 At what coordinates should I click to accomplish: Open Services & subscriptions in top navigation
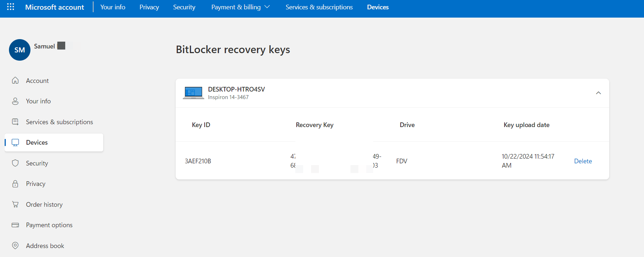[319, 7]
